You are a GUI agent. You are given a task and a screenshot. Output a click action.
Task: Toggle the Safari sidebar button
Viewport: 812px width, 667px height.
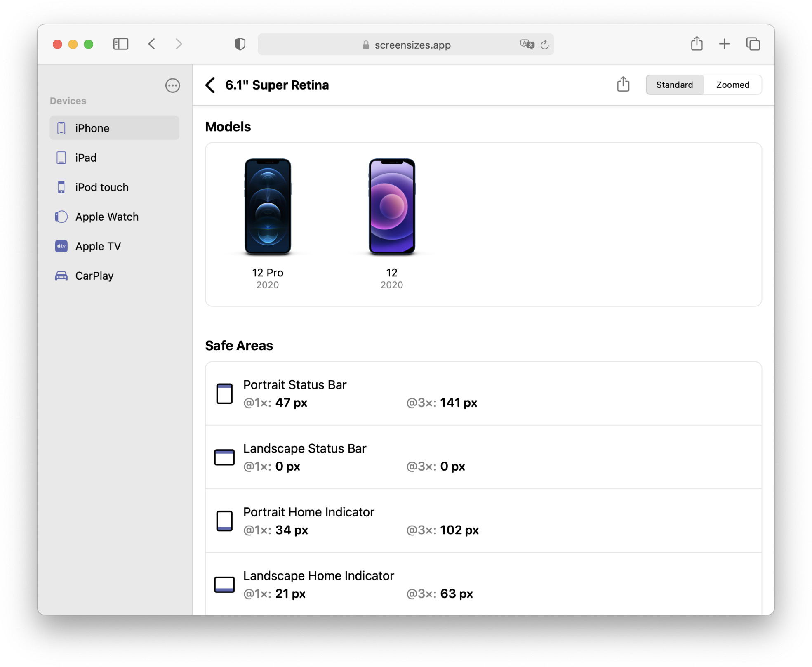(120, 44)
